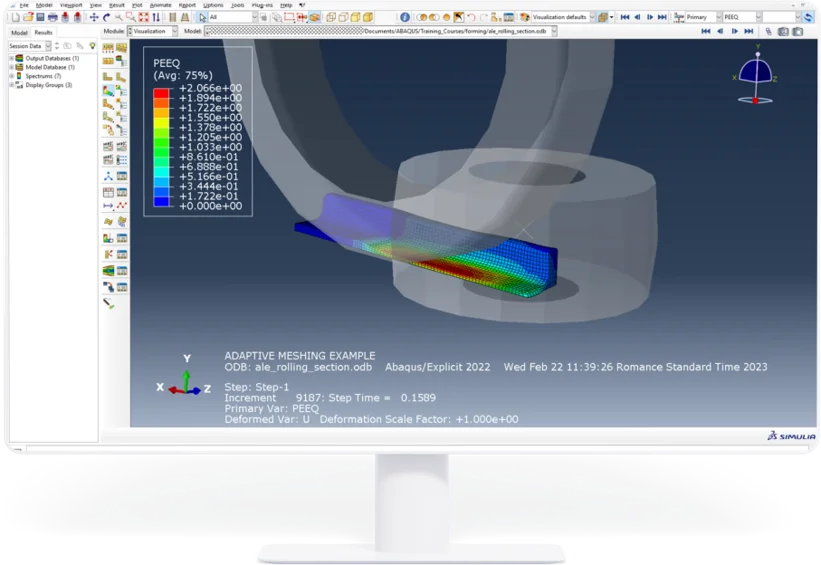Click the Help menu
This screenshot has height=565, width=821.
pos(286,5)
